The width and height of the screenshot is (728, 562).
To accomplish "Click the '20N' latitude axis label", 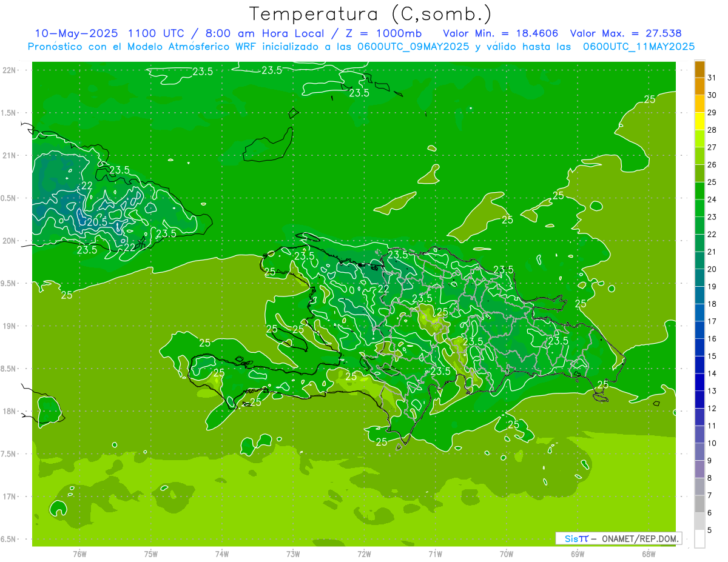I will click(10, 241).
